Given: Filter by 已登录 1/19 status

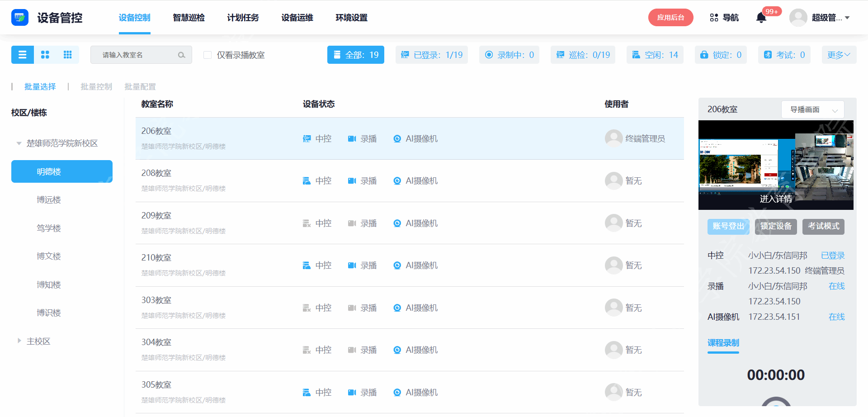Looking at the screenshot, I should click(431, 55).
